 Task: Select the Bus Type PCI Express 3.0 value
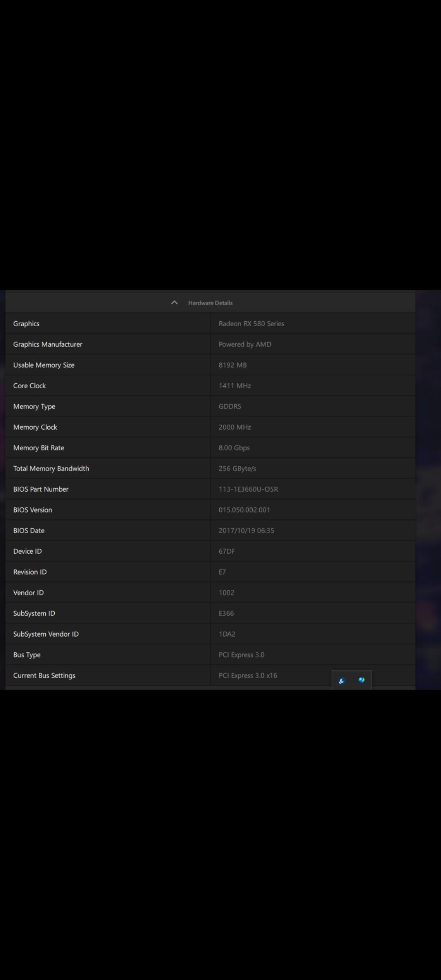241,655
